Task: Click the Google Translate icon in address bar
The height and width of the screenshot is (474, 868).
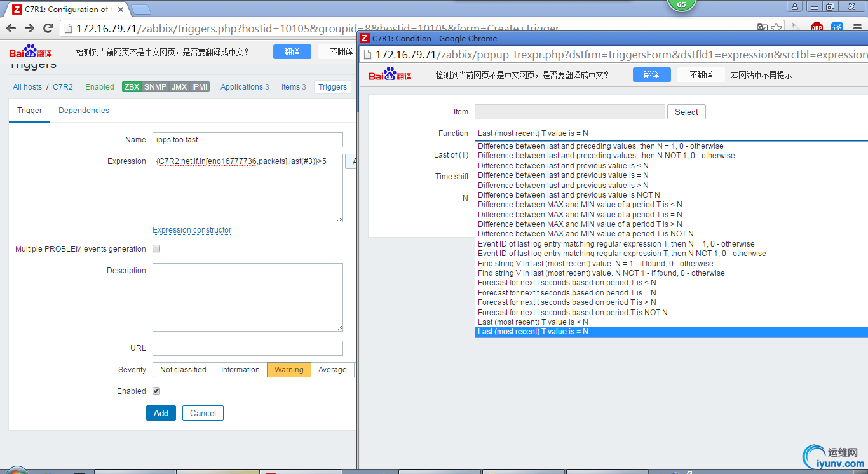Action: tap(763, 28)
